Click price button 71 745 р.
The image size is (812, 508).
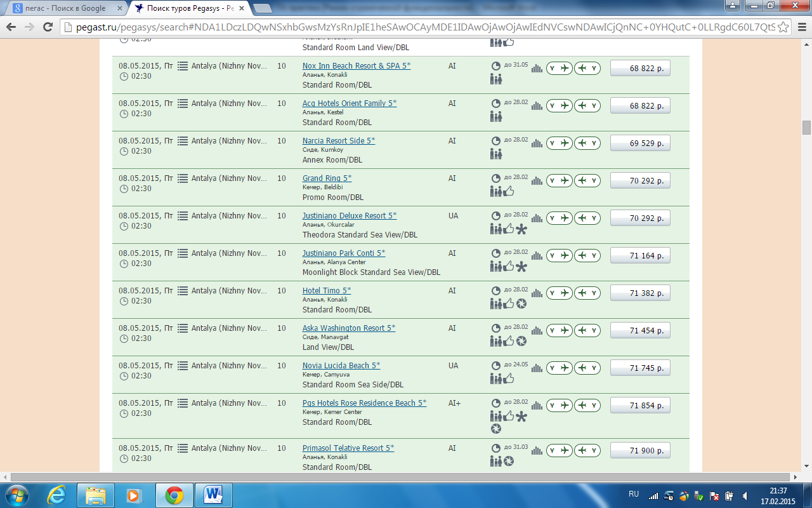[640, 368]
